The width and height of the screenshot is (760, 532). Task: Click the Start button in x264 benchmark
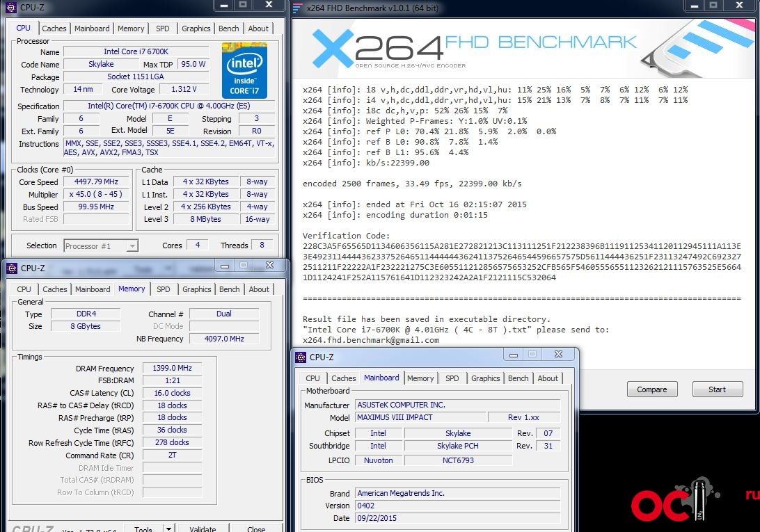[x=718, y=389]
